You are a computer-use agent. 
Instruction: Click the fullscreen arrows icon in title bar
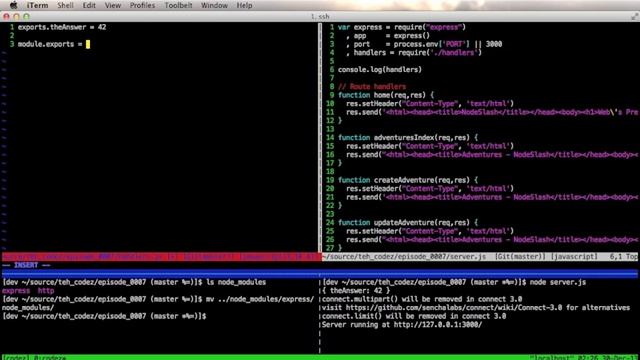click(x=634, y=16)
